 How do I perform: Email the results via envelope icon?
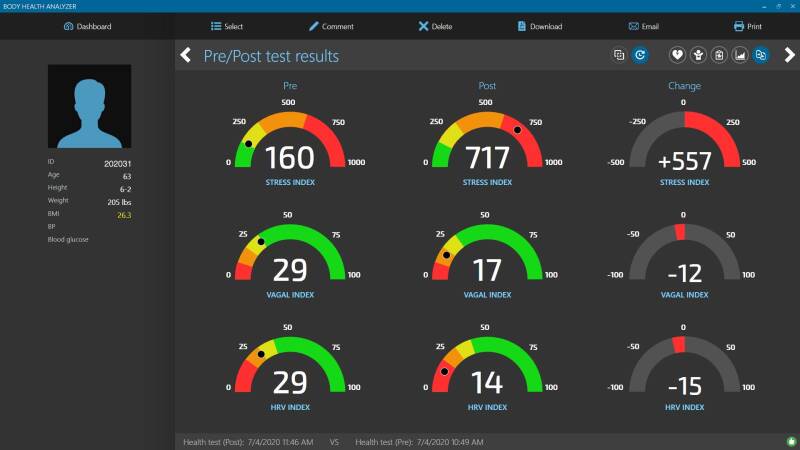(643, 27)
